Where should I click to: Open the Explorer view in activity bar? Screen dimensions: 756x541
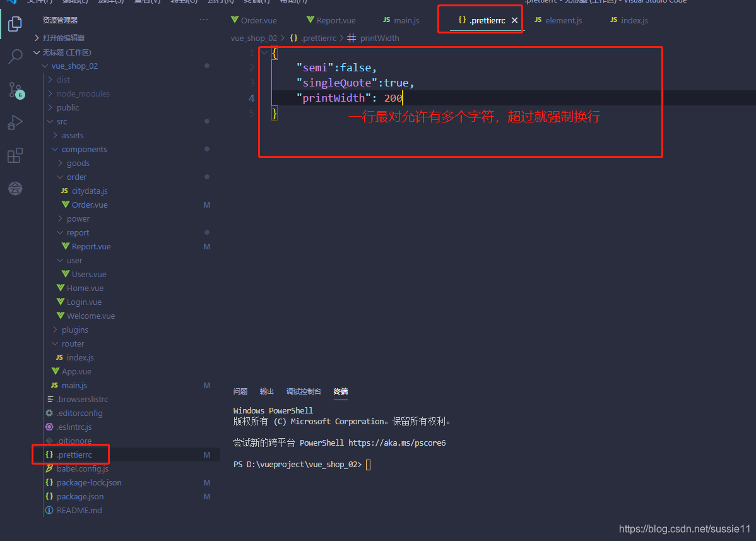tap(15, 23)
